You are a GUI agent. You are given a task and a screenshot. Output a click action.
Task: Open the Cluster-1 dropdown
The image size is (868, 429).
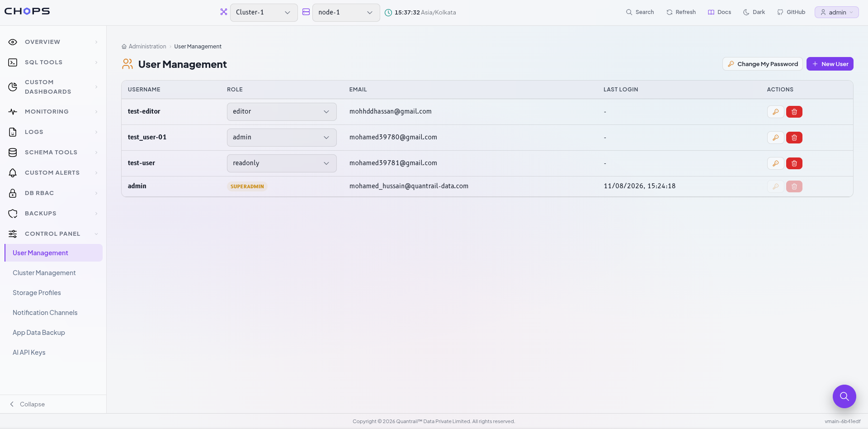coord(264,13)
